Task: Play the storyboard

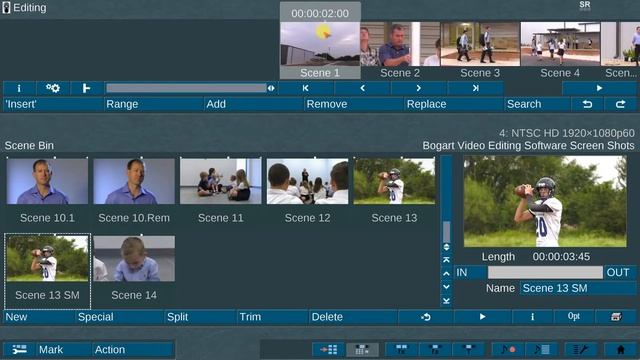Action: click(599, 88)
